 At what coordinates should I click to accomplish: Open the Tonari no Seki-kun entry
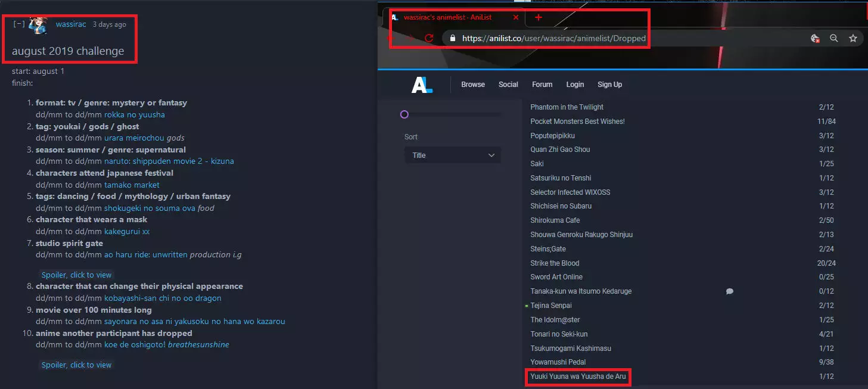559,334
